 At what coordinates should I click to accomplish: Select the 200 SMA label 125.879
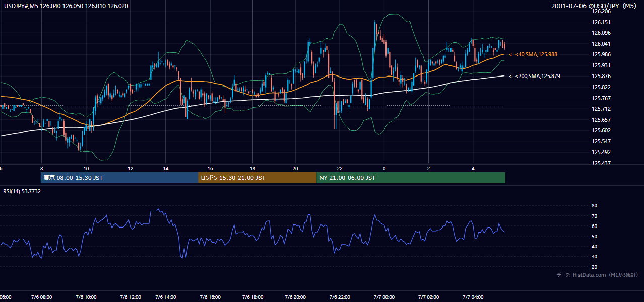(x=534, y=76)
